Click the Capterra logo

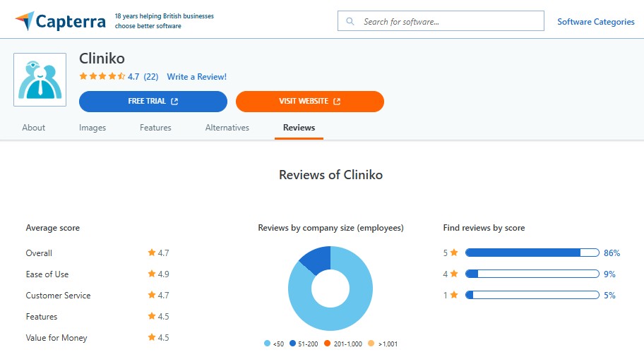pyautogui.click(x=60, y=21)
